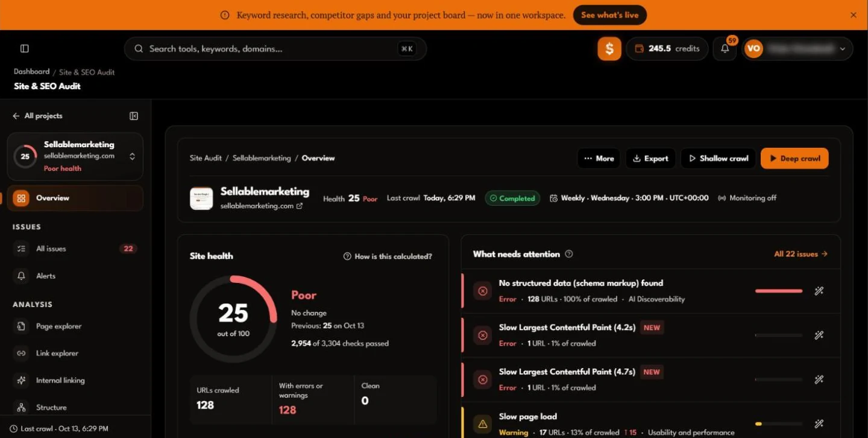Focus the search tools, keywords, domains field
The width and height of the screenshot is (868, 438).
(275, 49)
